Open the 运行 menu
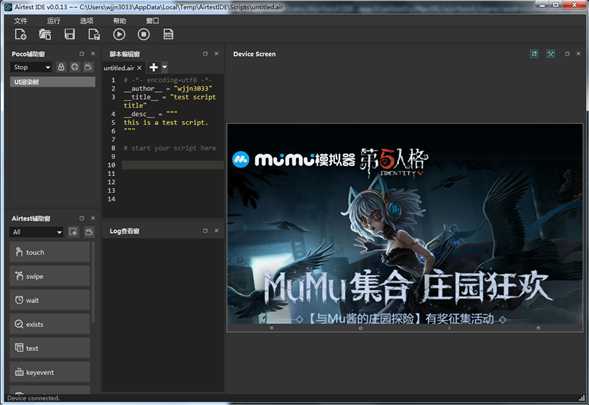Image resolution: width=589 pixels, height=405 pixels. click(x=53, y=21)
